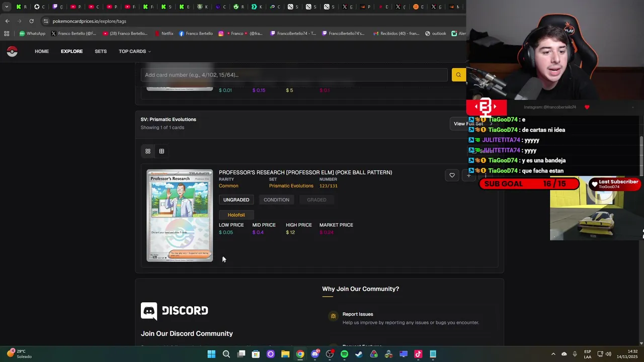Open File Explorer from taskbar
The height and width of the screenshot is (362, 644).
[285, 354]
